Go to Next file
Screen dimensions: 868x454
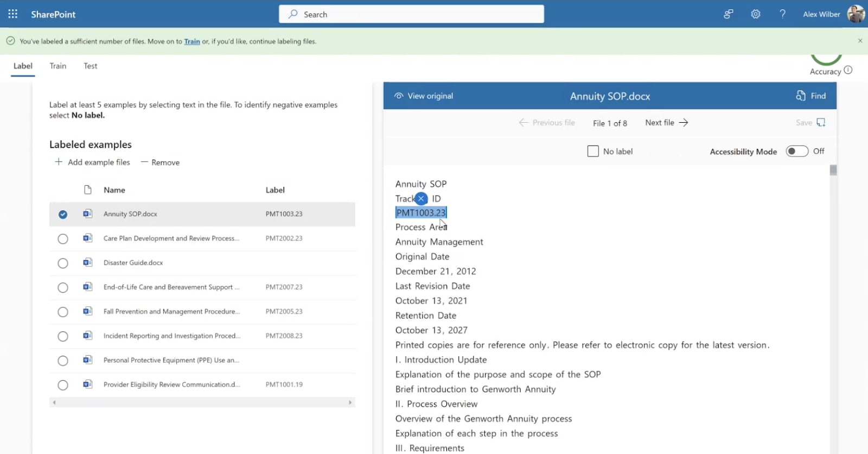[666, 123]
